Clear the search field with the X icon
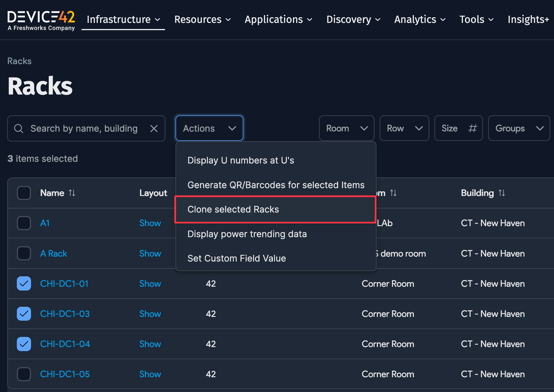The image size is (554, 392). [x=154, y=128]
